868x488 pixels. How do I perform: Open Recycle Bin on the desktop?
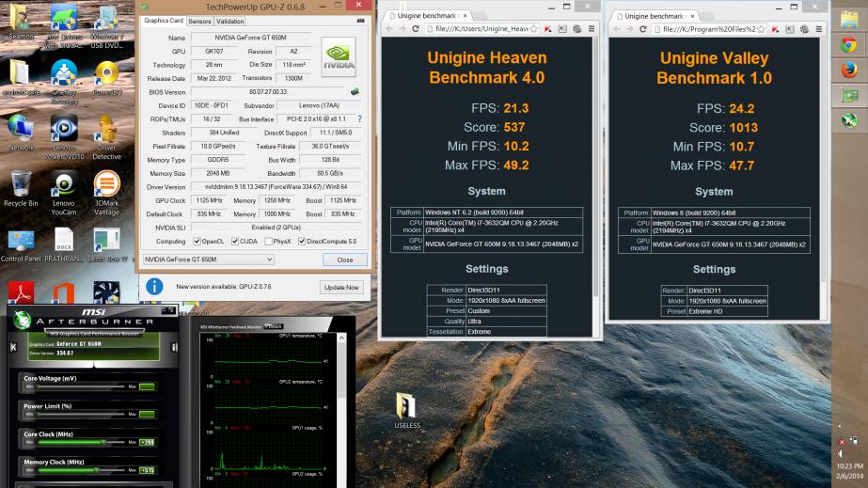[21, 183]
